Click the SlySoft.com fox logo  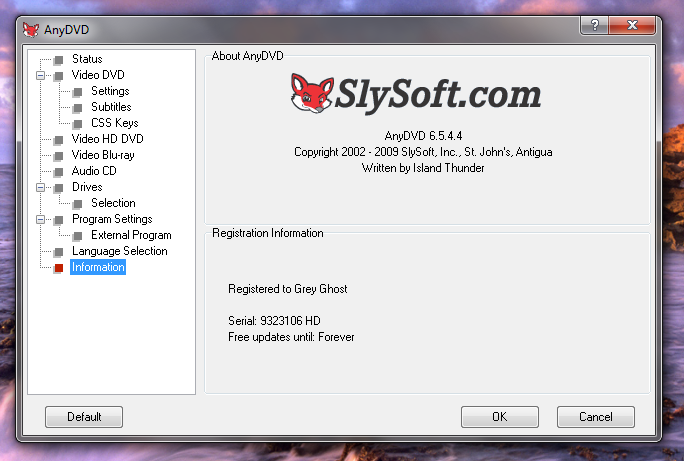tap(312, 93)
